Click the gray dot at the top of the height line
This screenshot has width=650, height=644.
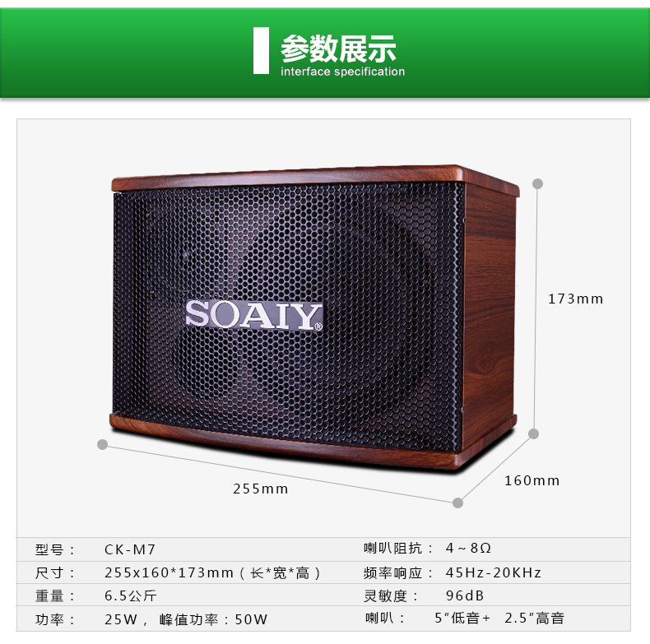537,183
